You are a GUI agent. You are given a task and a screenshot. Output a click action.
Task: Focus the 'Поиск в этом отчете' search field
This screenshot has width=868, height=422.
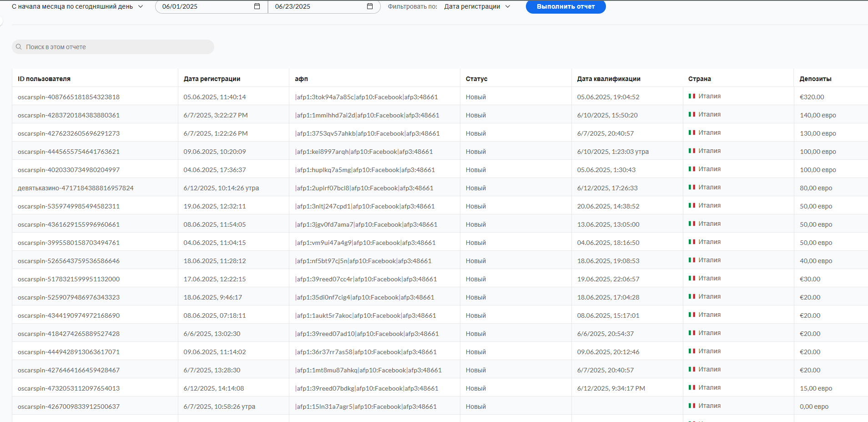(x=113, y=47)
